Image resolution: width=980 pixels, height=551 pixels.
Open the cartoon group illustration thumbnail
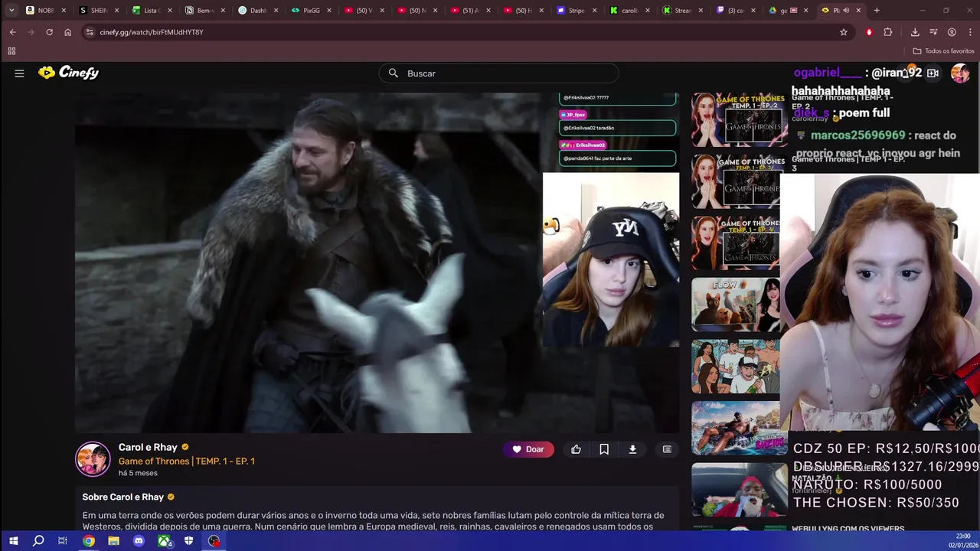(x=736, y=367)
